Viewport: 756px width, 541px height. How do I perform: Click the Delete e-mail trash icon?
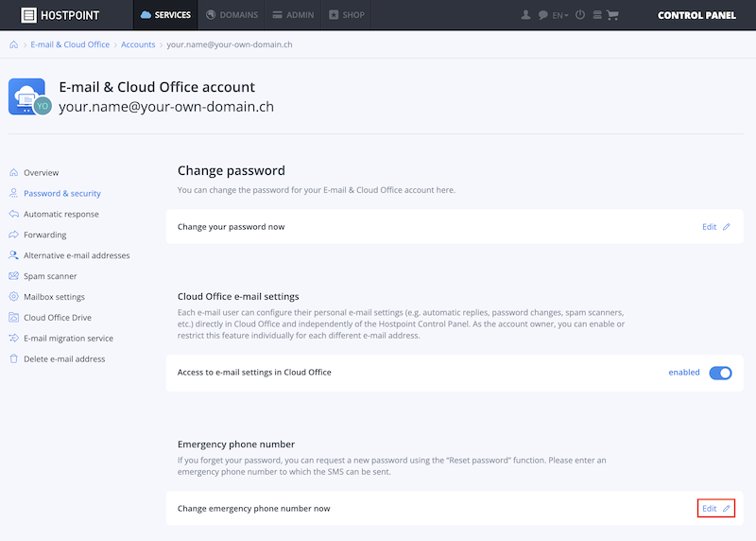tap(14, 358)
